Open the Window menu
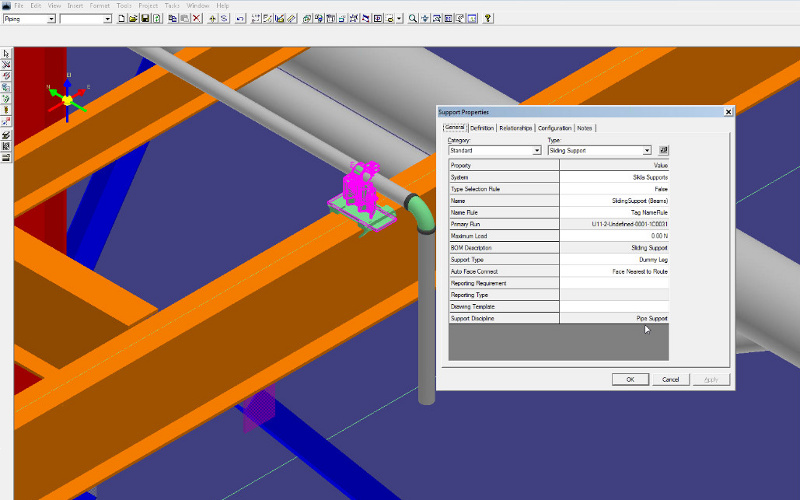This screenshot has height=500, width=800. pos(197,6)
